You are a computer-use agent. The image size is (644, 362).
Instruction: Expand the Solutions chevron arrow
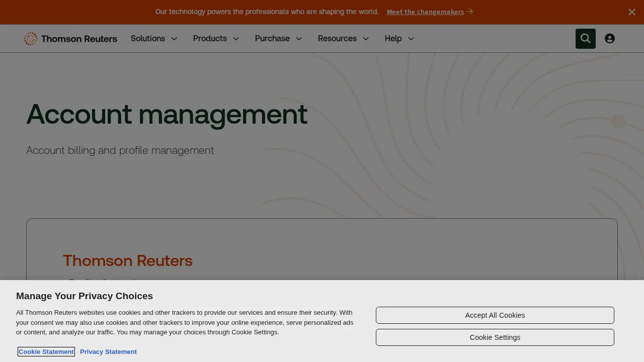pyautogui.click(x=174, y=39)
